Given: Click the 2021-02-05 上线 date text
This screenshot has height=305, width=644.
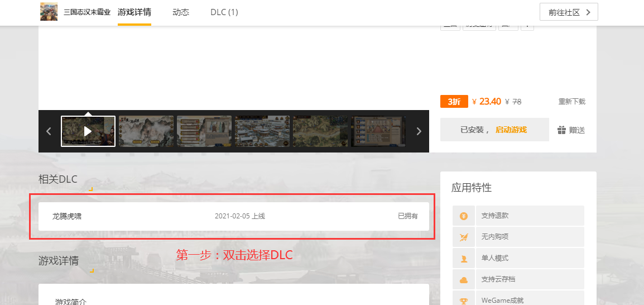Looking at the screenshot, I should 240,216.
